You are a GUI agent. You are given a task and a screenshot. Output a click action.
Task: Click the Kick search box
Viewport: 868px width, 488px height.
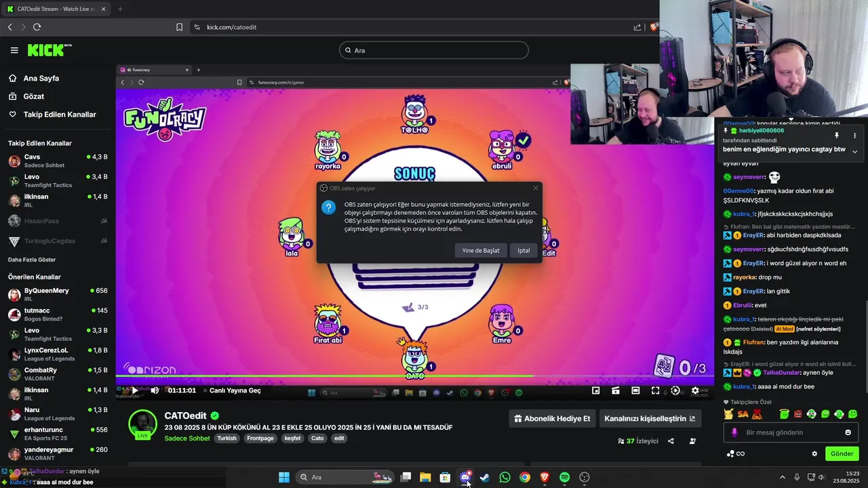click(434, 50)
